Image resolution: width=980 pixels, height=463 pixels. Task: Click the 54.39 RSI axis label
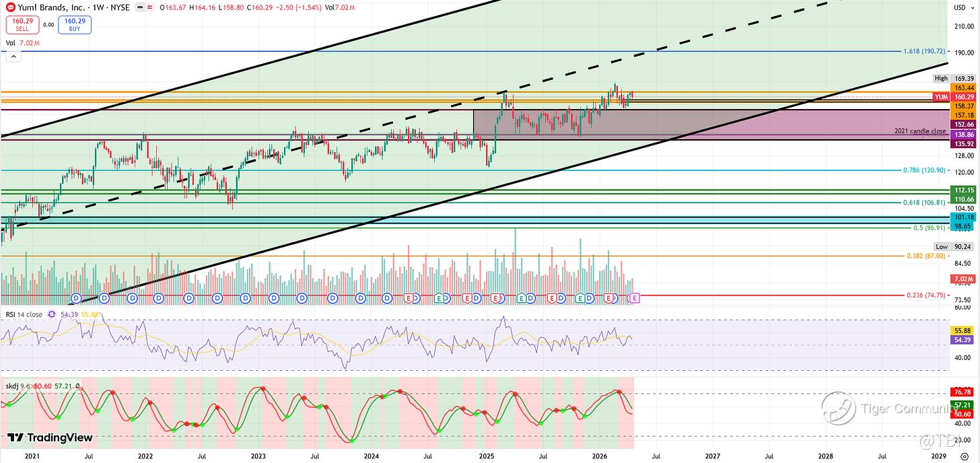pos(963,340)
